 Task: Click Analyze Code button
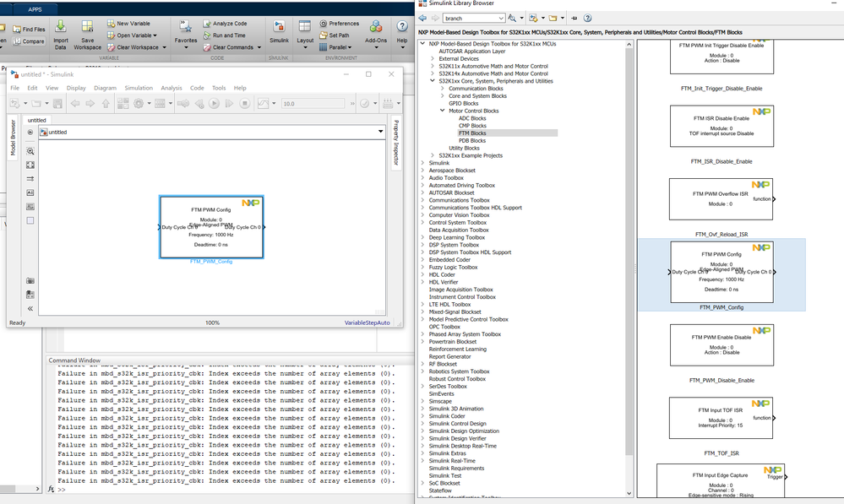(225, 24)
